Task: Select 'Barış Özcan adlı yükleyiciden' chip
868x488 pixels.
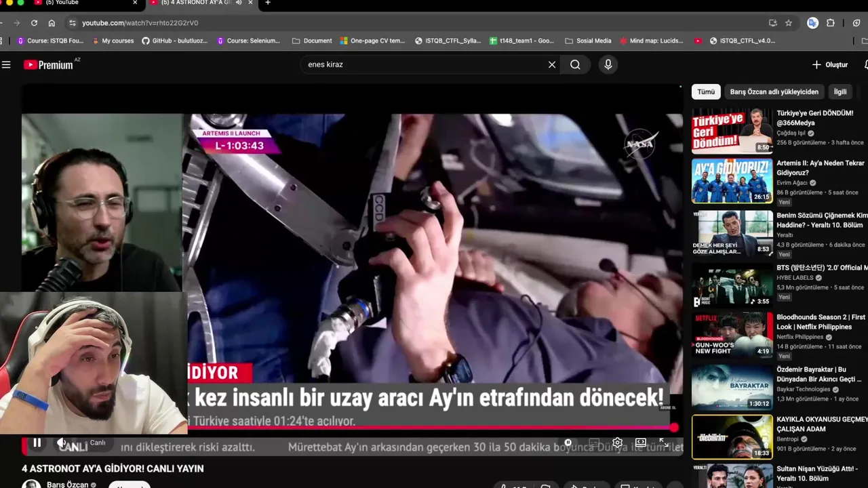Action: (774, 91)
